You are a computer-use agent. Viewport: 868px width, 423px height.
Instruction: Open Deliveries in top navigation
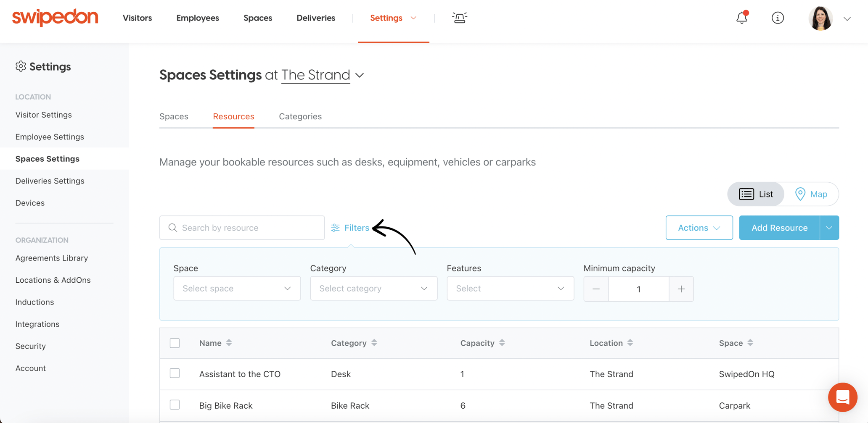click(x=315, y=18)
